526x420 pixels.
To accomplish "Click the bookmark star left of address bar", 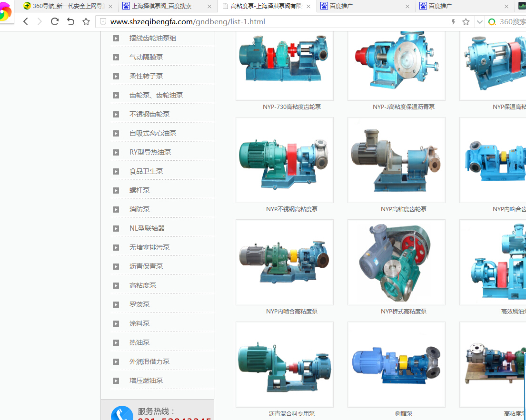I will pyautogui.click(x=86, y=21).
